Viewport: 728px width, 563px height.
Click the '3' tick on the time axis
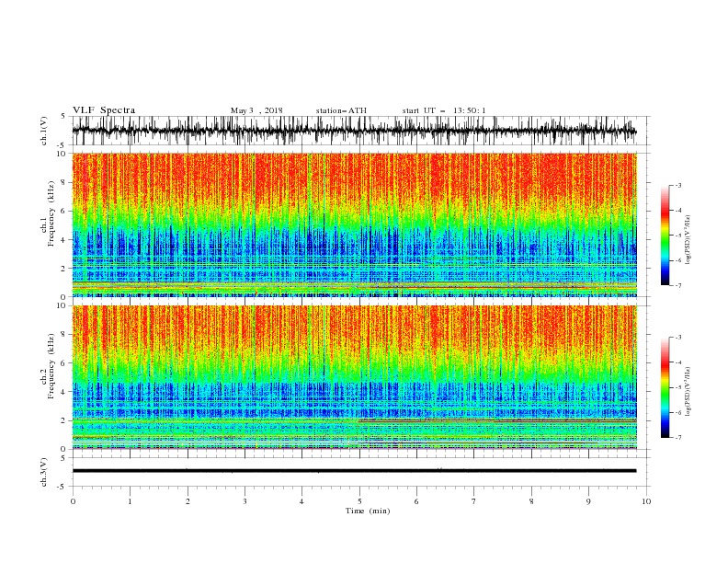[245, 501]
